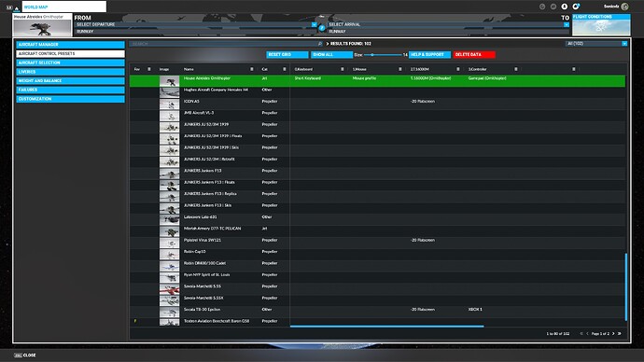The width and height of the screenshot is (644, 362).
Task: Click the search magnifier icon
Action: 320,44
